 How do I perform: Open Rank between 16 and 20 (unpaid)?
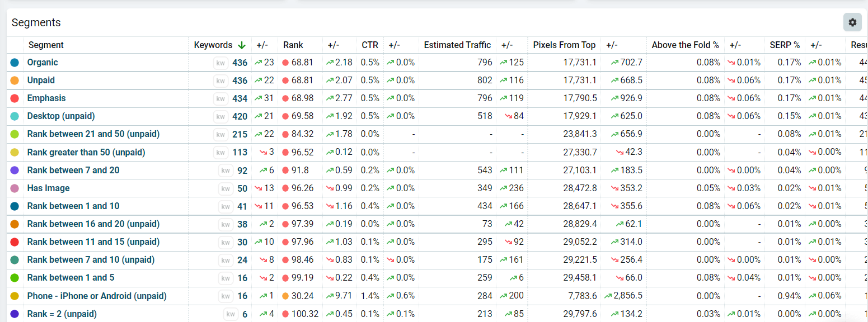point(93,224)
